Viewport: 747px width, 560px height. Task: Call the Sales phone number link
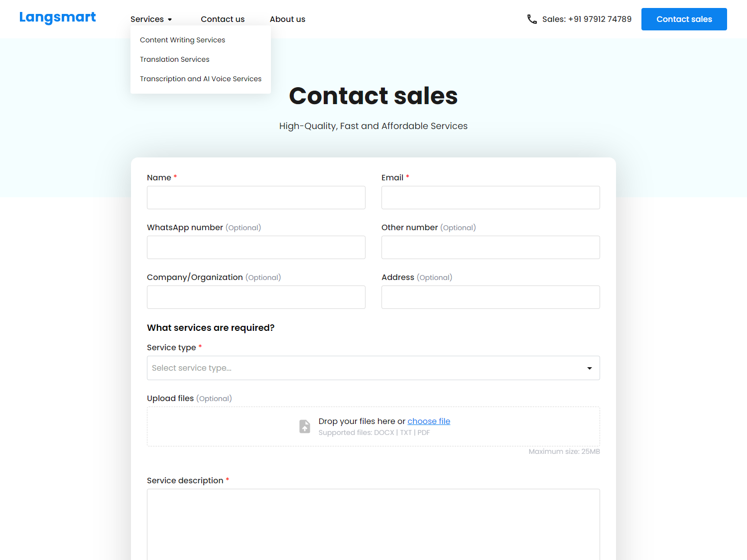(587, 19)
